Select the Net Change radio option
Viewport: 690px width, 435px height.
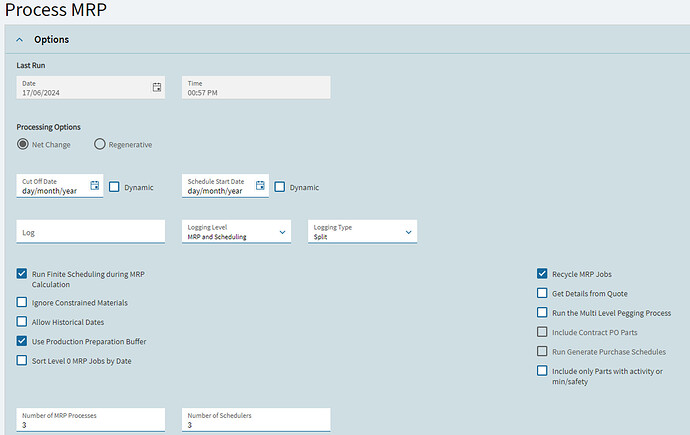click(x=23, y=144)
